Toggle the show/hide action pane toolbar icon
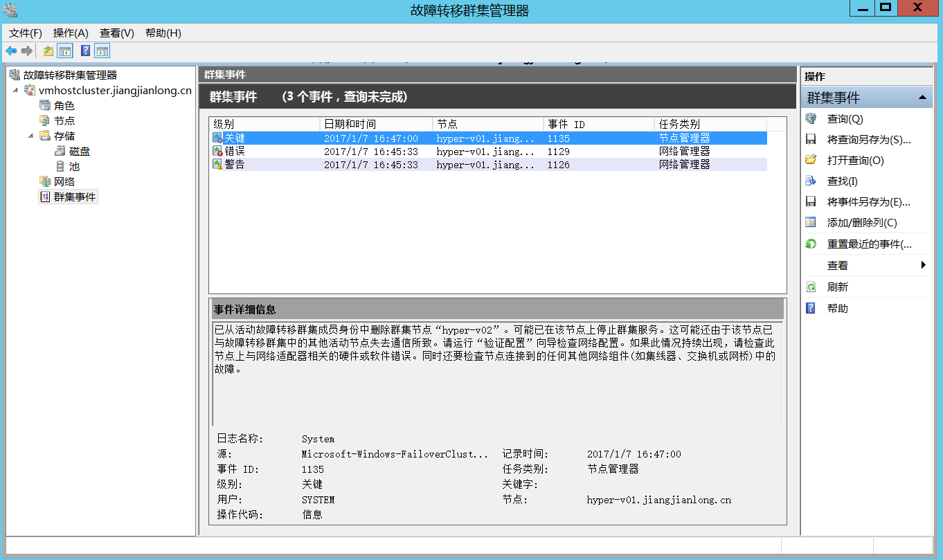The height and width of the screenshot is (560, 943). (x=102, y=51)
